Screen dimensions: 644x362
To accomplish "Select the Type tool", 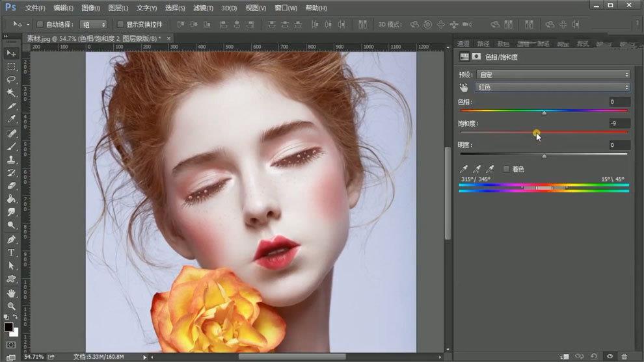I will click(11, 252).
